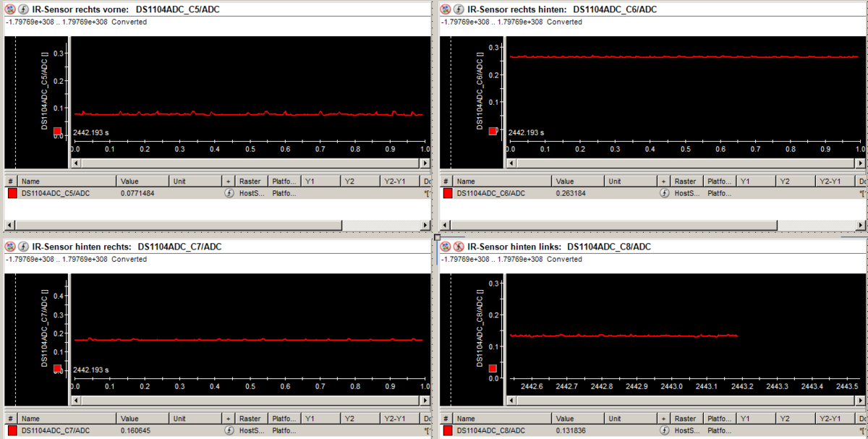Click the red color swatch in the DS1104ADC_C5/ADC legend row
Viewport: 868px width, 439px height.
click(x=12, y=193)
